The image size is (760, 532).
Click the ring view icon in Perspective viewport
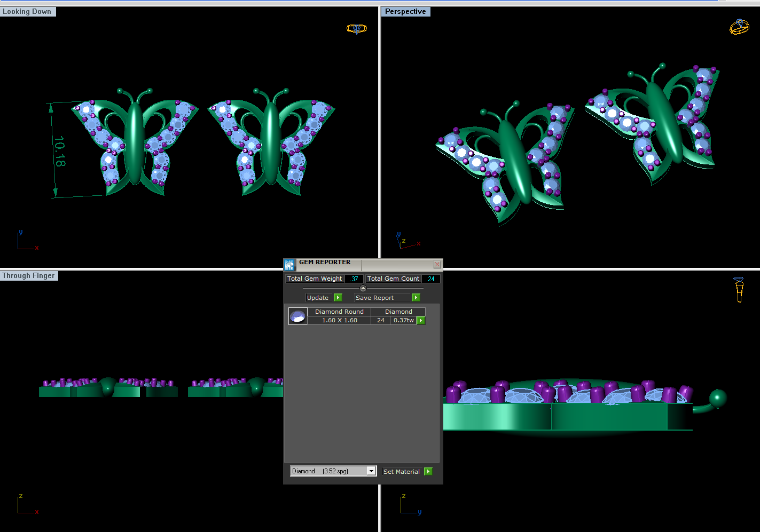pos(739,27)
